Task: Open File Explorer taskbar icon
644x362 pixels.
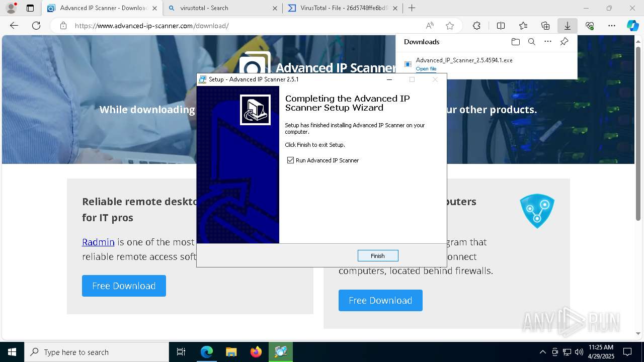Action: tap(231, 352)
